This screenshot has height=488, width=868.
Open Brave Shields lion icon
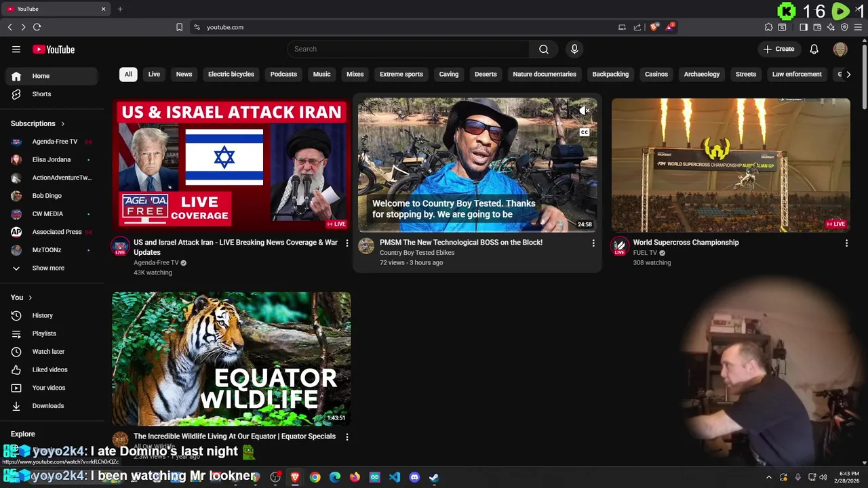[x=654, y=27]
